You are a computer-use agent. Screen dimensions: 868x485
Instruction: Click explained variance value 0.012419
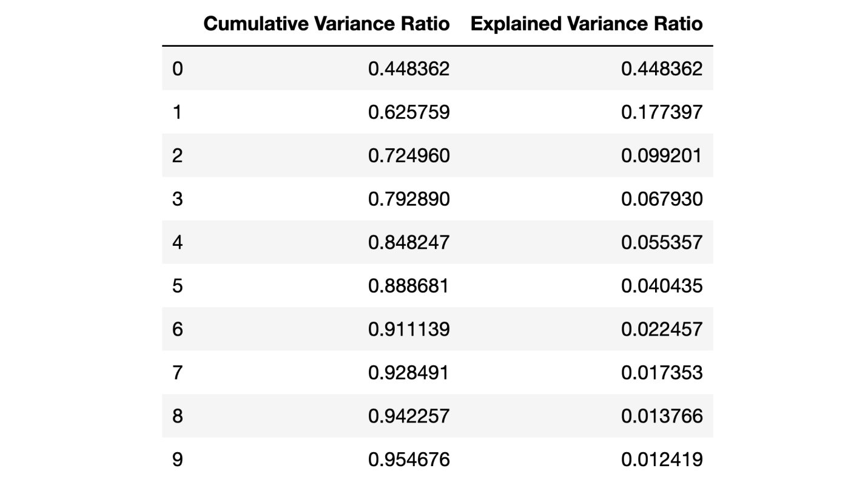tap(662, 460)
